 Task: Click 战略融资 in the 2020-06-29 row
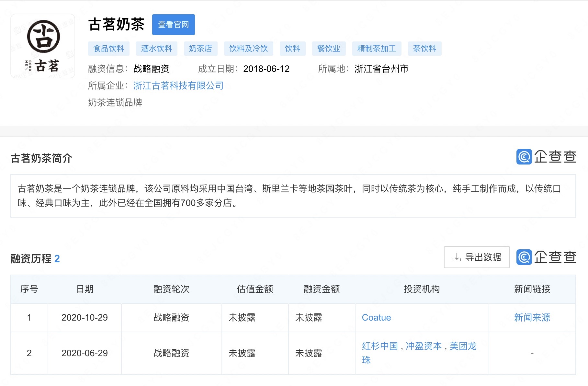171,353
